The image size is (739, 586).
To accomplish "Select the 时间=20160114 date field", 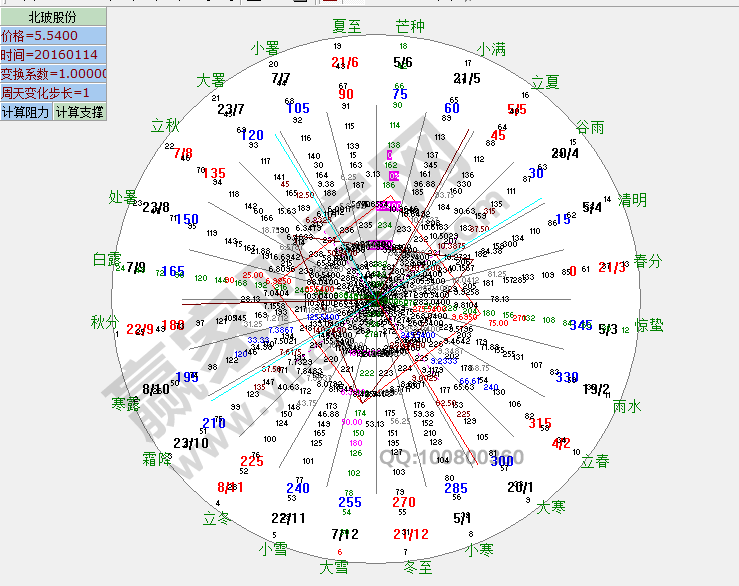I will tap(52, 55).
